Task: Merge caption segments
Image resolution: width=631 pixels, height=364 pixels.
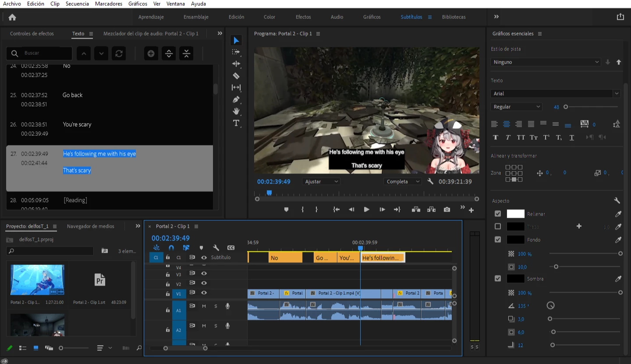Action: pos(186,53)
